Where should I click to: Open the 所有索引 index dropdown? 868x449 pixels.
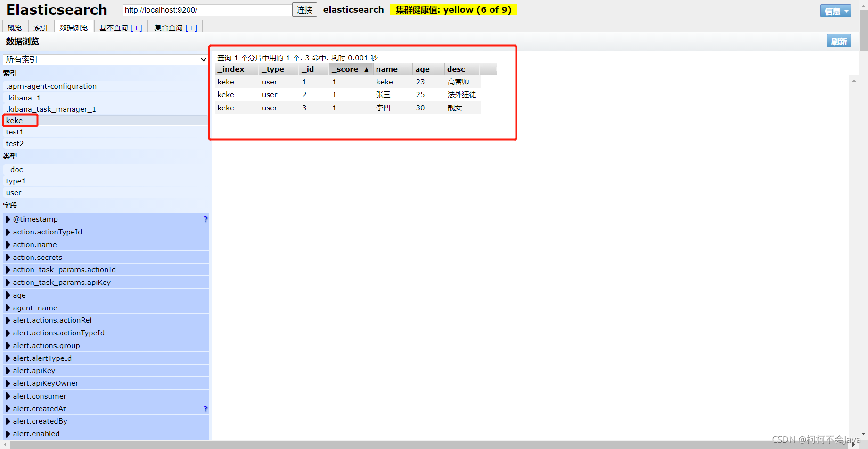[105, 59]
